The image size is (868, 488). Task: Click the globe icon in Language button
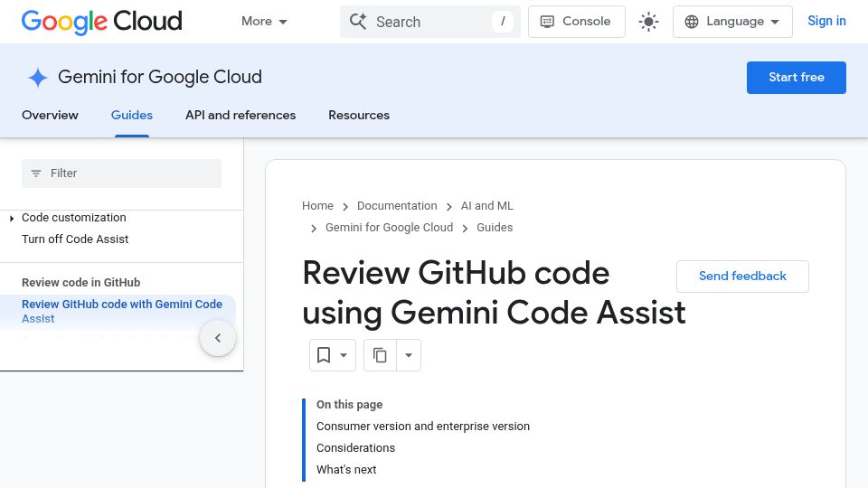click(x=692, y=22)
